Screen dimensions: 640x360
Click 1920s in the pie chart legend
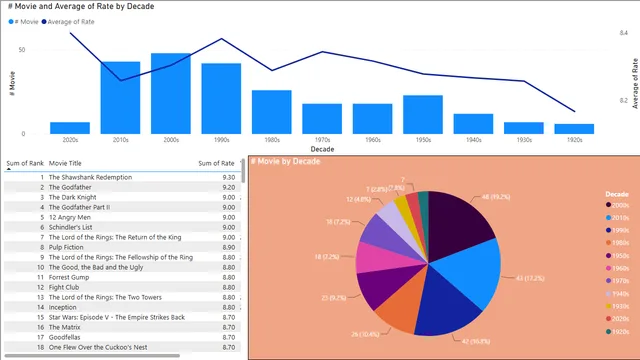618,331
